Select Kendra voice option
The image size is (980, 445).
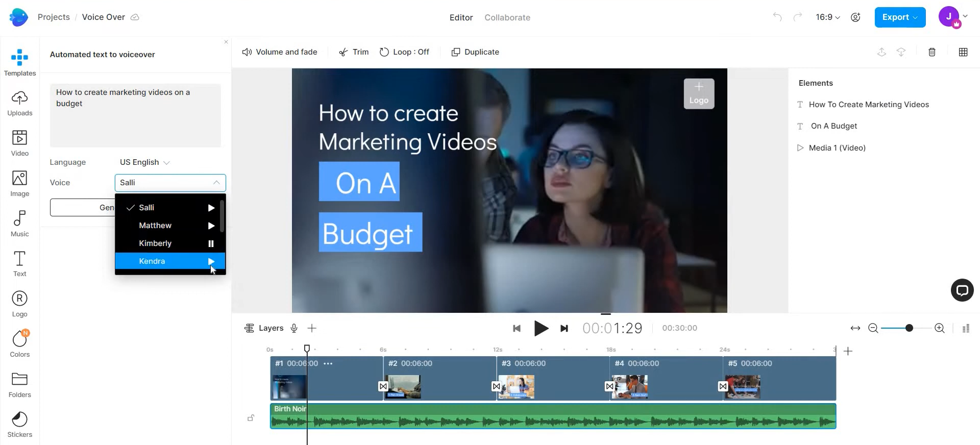pos(170,261)
